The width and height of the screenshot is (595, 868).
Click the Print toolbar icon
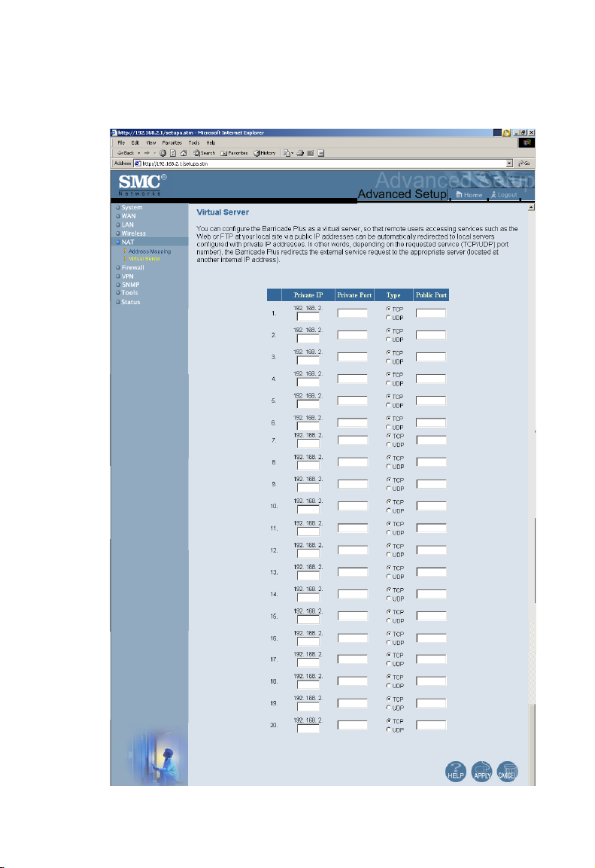[x=300, y=154]
